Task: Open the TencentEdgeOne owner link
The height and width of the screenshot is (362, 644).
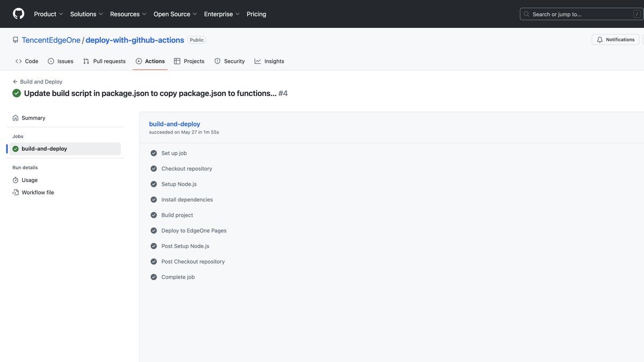Action: pyautogui.click(x=51, y=40)
